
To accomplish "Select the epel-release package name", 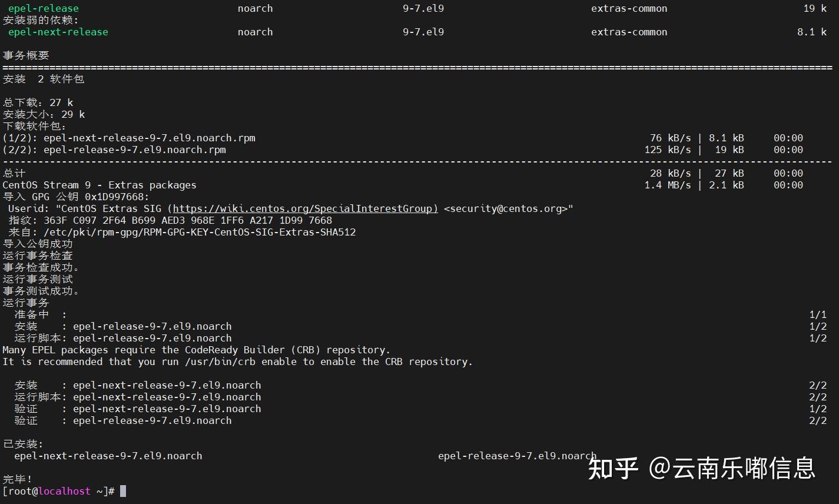I will click(44, 8).
